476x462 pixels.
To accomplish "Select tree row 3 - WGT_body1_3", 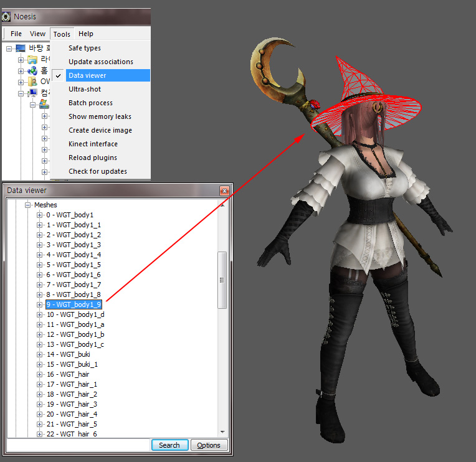I will click(x=74, y=245).
